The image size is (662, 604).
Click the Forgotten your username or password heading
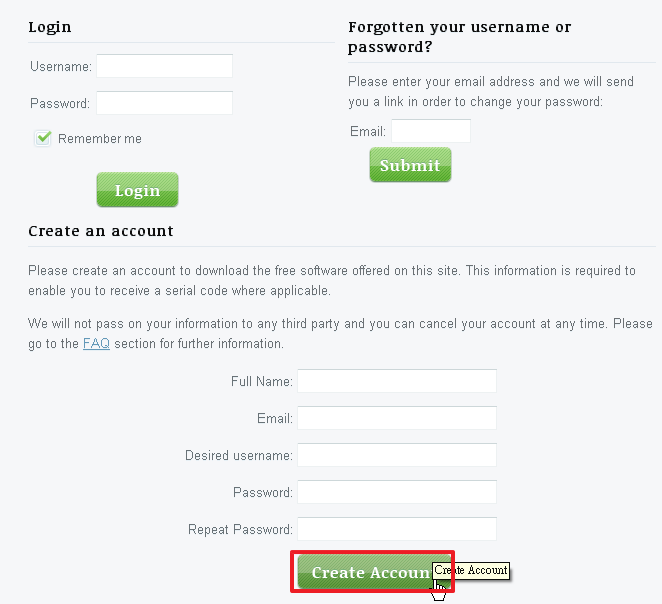tap(459, 37)
